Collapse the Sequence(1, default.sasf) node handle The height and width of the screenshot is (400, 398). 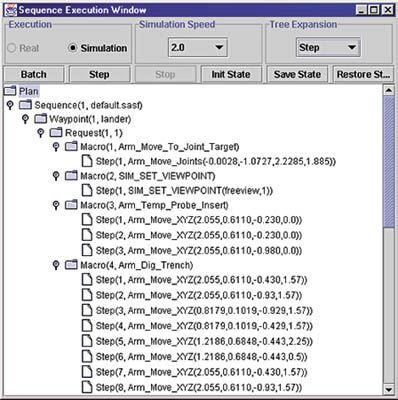[10, 105]
